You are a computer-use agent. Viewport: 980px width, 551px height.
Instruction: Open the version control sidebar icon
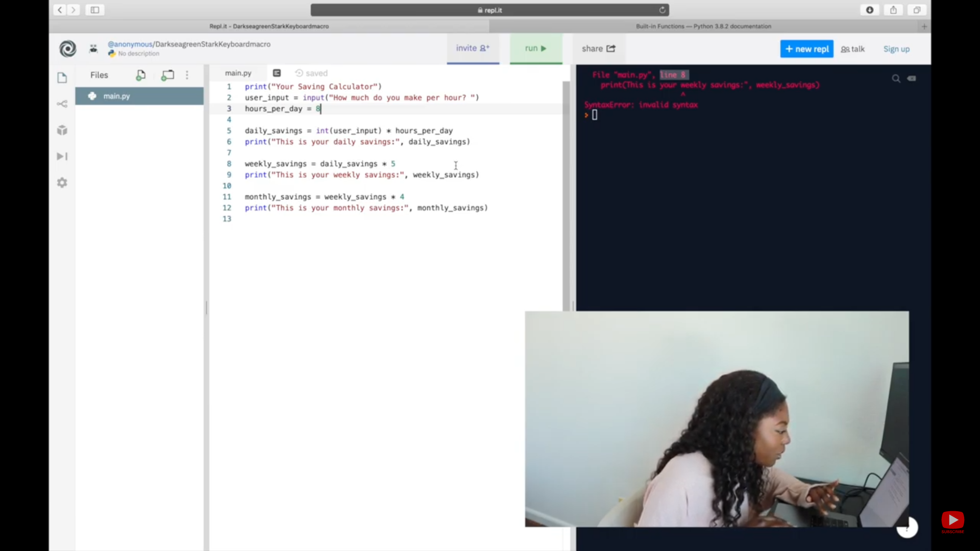tap(62, 104)
